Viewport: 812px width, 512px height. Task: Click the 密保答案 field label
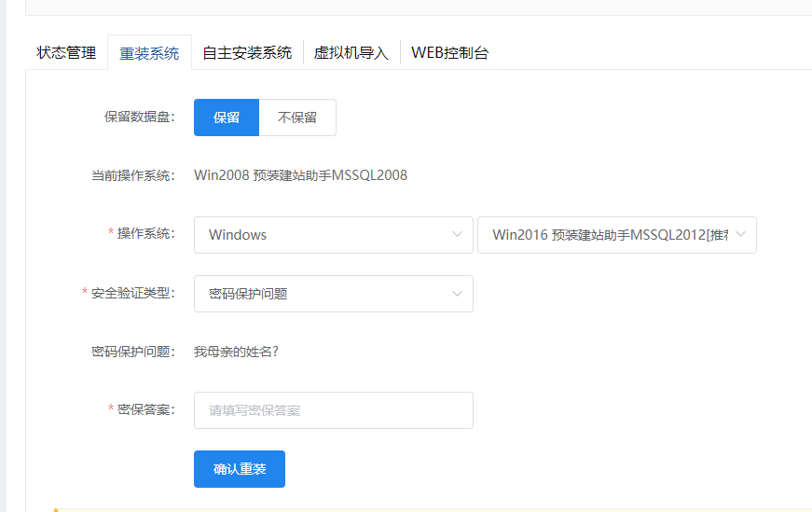145,410
